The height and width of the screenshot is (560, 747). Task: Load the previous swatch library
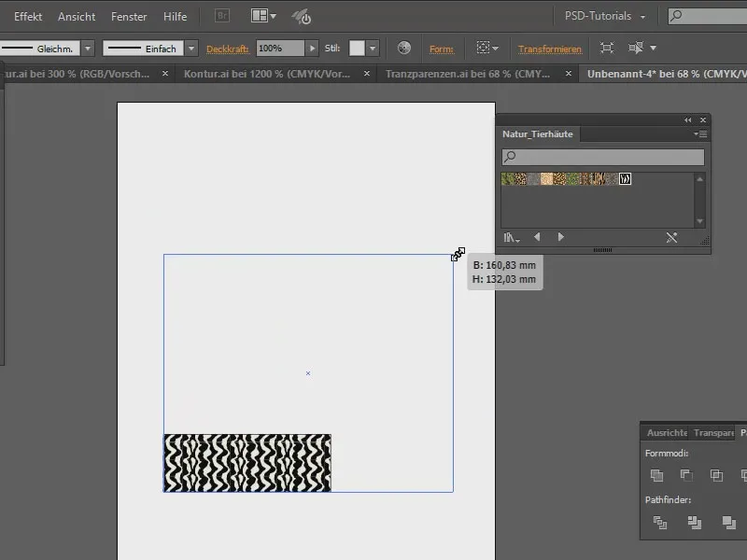(537, 237)
